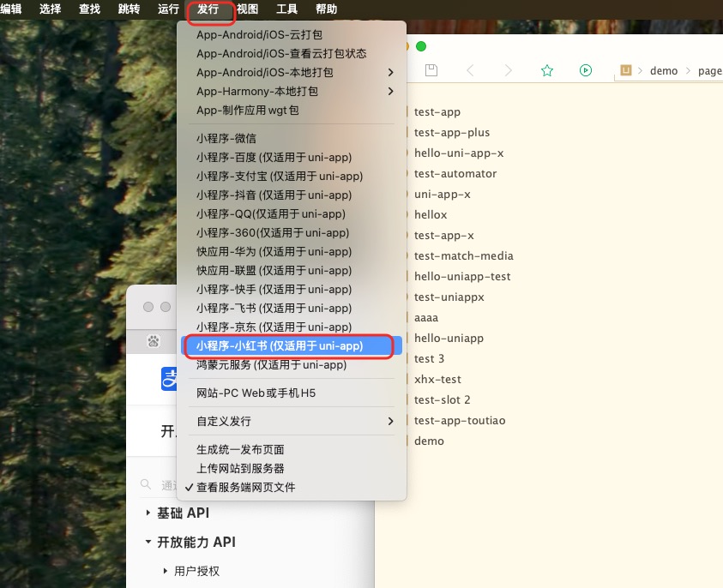Select hello-uniapp project
Image resolution: width=723 pixels, height=588 pixels.
(449, 339)
